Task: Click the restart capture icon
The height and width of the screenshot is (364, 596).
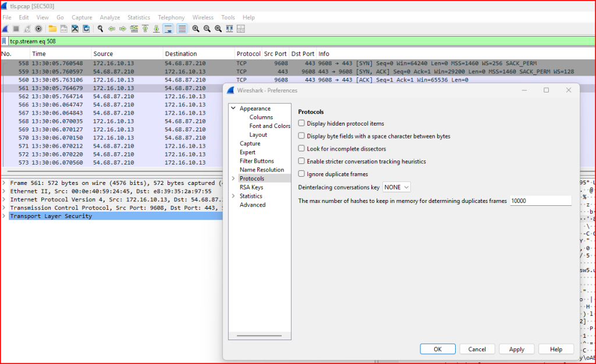Action: pos(27,29)
